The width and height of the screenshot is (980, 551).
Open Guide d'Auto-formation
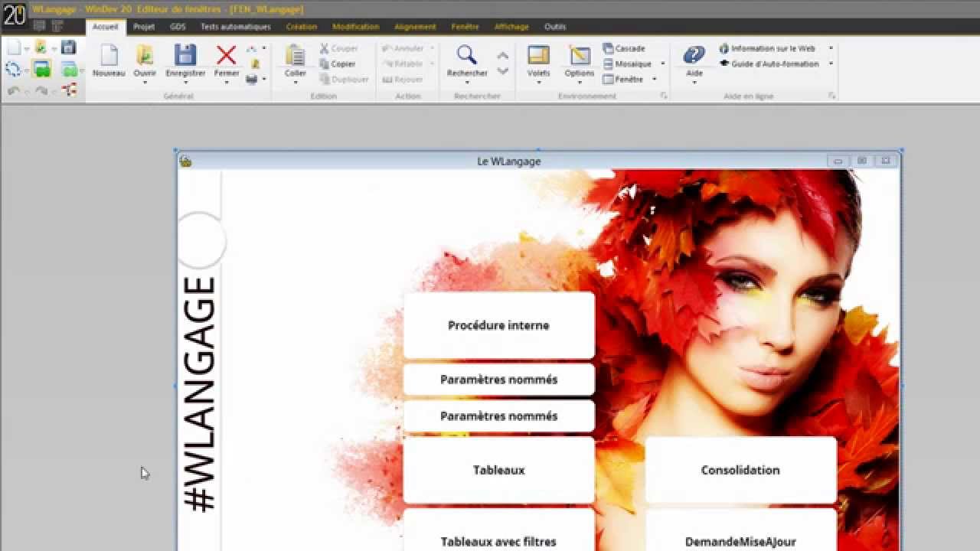point(769,64)
